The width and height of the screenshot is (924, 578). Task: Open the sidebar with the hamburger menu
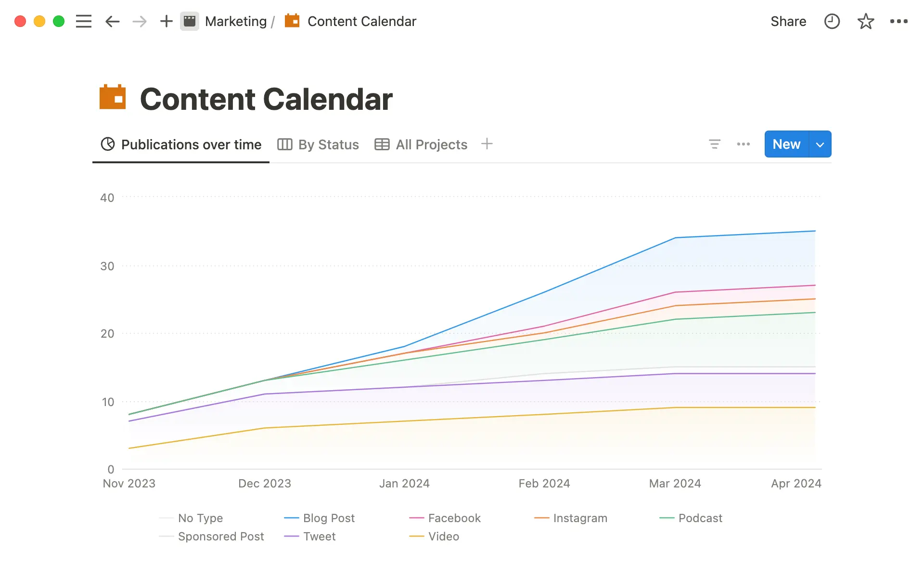(83, 21)
